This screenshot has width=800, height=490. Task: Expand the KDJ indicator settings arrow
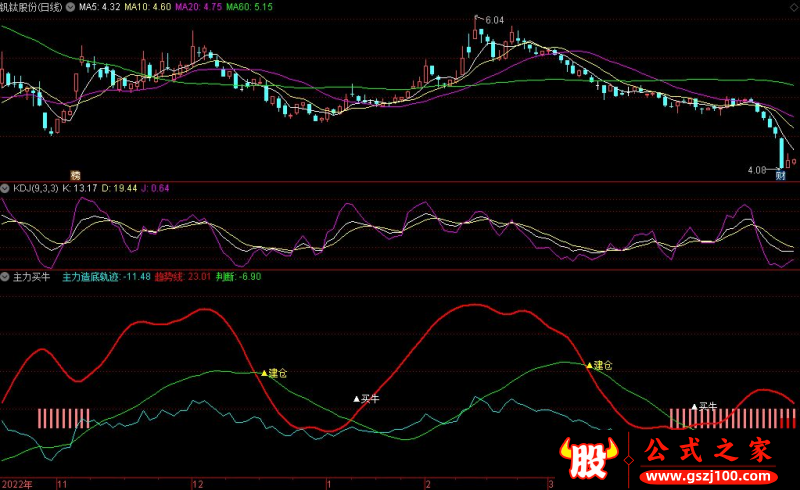pos(5,188)
